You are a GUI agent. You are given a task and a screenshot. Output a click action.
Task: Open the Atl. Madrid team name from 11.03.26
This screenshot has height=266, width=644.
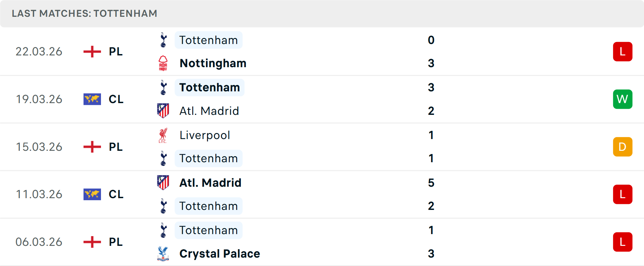point(210,183)
